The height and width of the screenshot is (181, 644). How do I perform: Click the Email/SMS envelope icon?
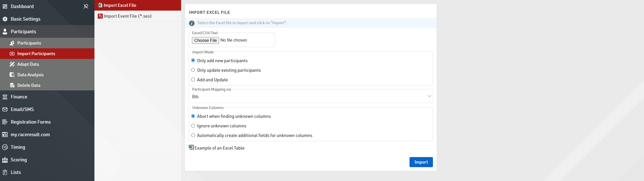[x=5, y=109]
